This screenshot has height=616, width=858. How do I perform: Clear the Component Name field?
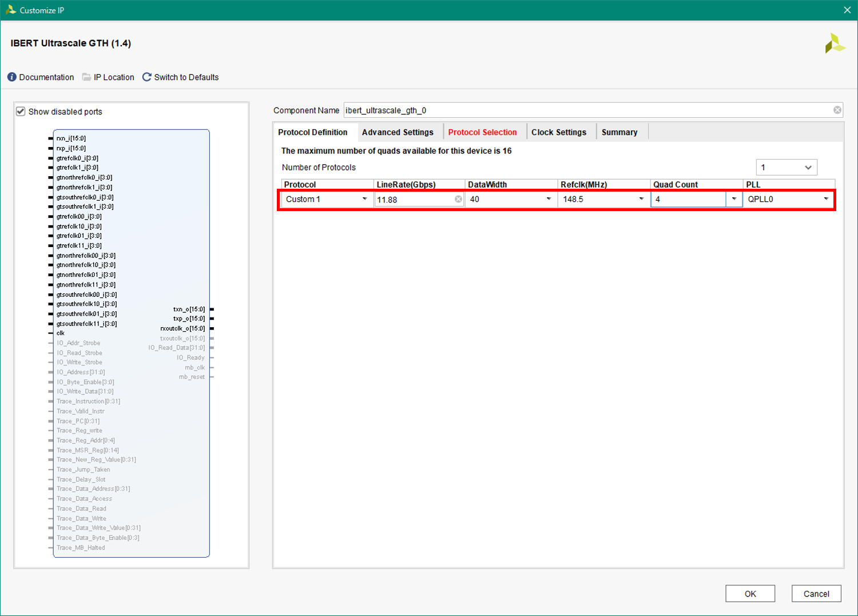click(x=837, y=110)
